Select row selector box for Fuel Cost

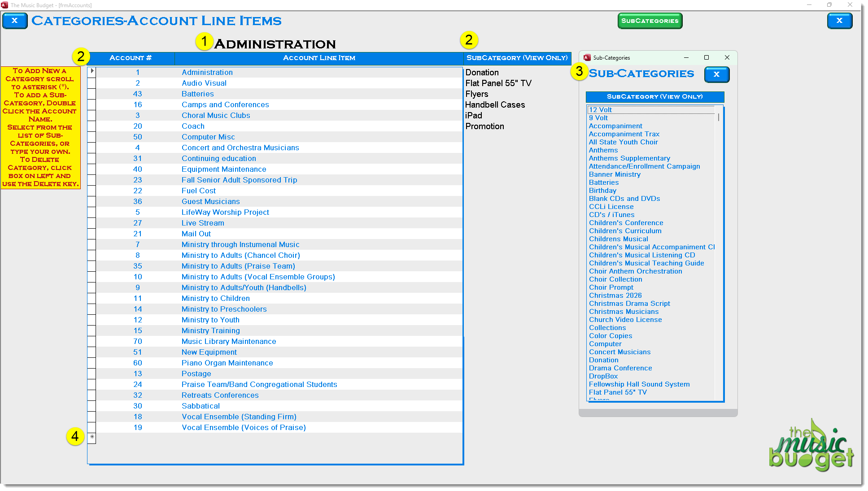coord(92,191)
